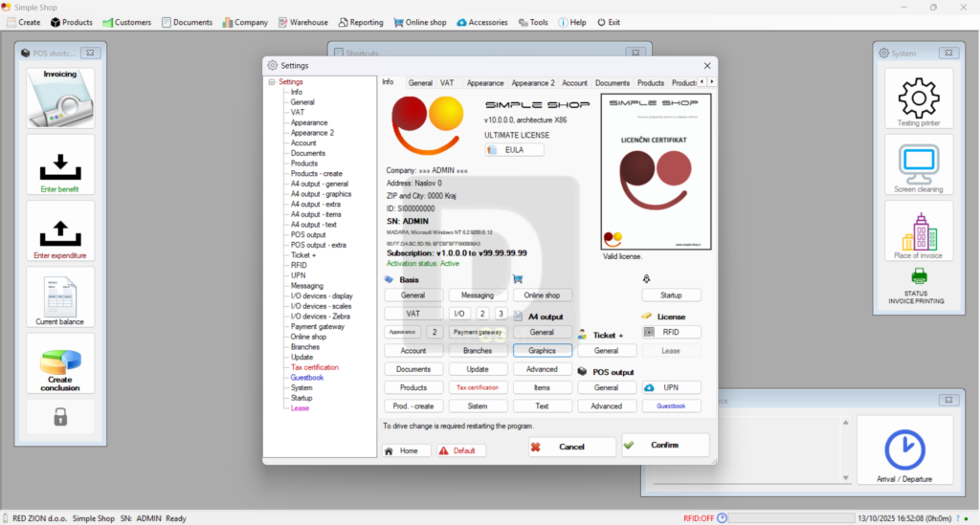Open Invoicing from the POS shortcuts panel
This screenshot has width=980, height=525.
(x=60, y=97)
